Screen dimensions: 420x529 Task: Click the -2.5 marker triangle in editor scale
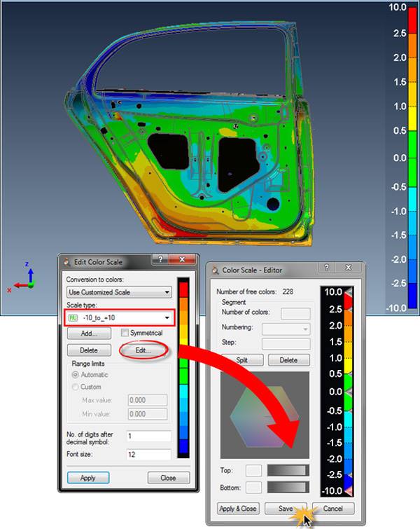coord(349,475)
